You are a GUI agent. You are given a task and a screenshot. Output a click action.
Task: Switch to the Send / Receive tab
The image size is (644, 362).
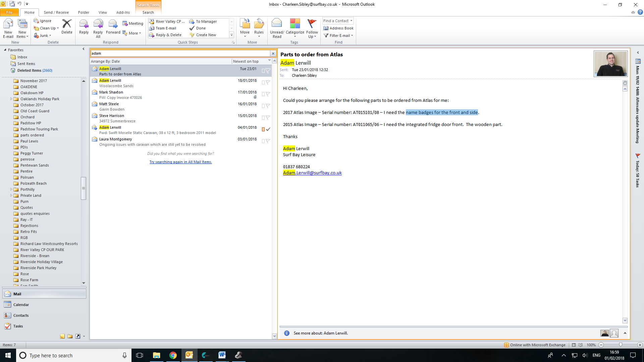(56, 12)
